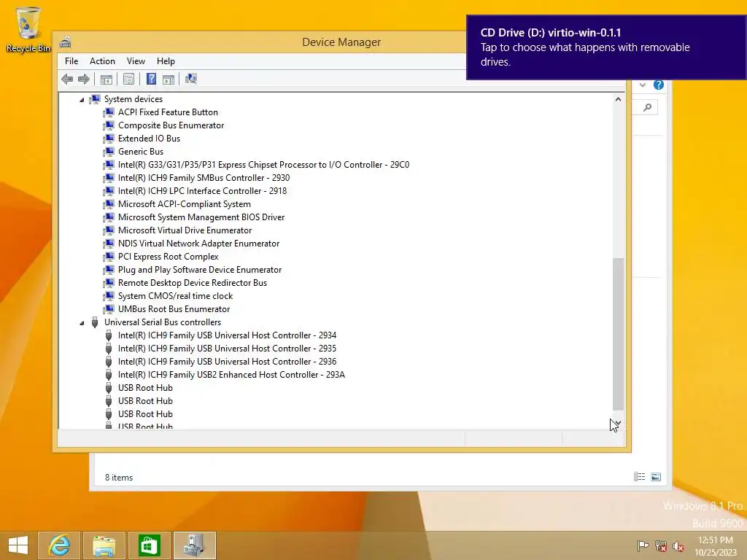The height and width of the screenshot is (560, 747).
Task: Open Action Center flag in system tray
Action: click(x=643, y=545)
